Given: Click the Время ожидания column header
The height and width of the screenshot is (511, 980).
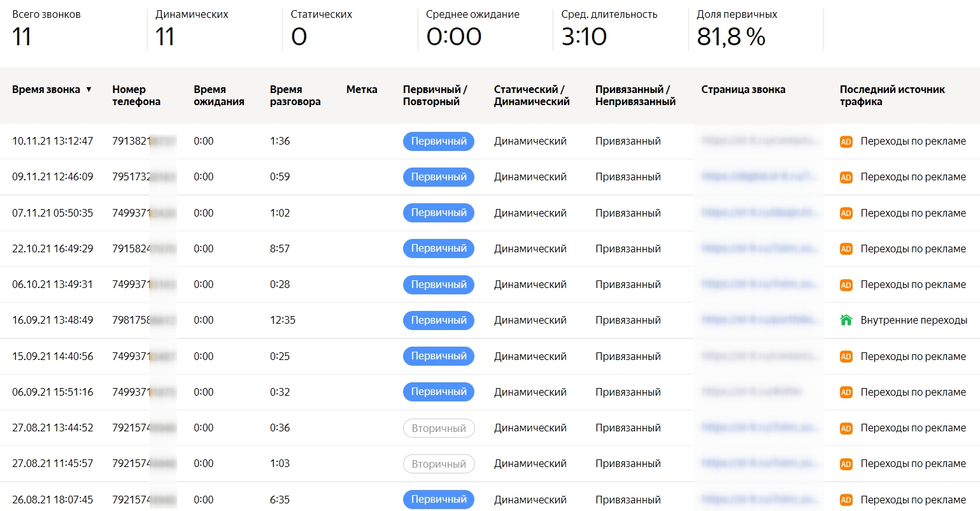Looking at the screenshot, I should 219,96.
